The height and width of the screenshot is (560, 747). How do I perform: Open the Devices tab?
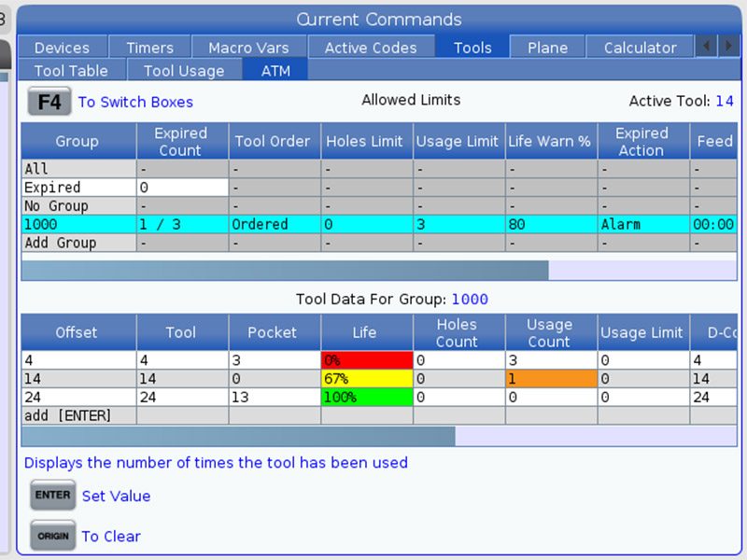[62, 48]
